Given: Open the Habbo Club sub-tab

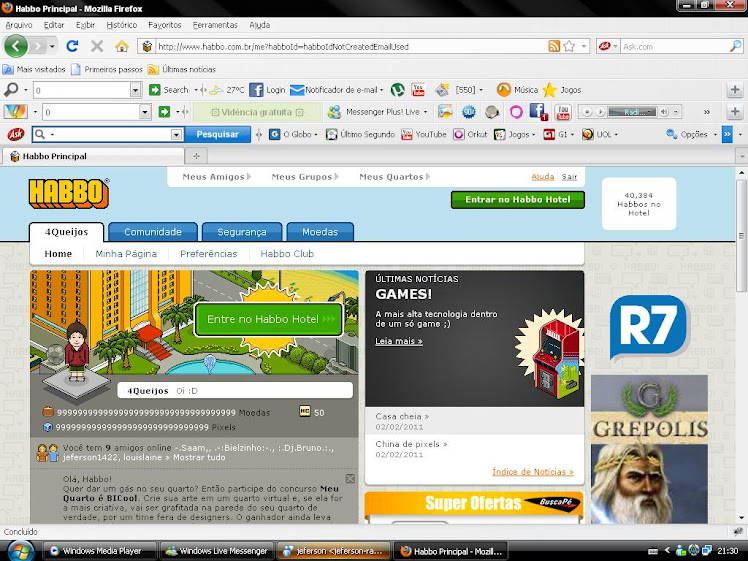Looking at the screenshot, I should click(287, 254).
